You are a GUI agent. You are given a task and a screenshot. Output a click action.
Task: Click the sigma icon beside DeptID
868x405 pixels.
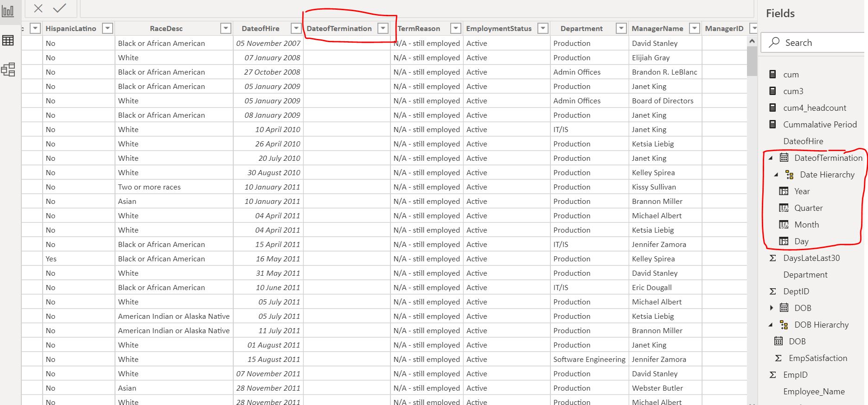point(772,291)
